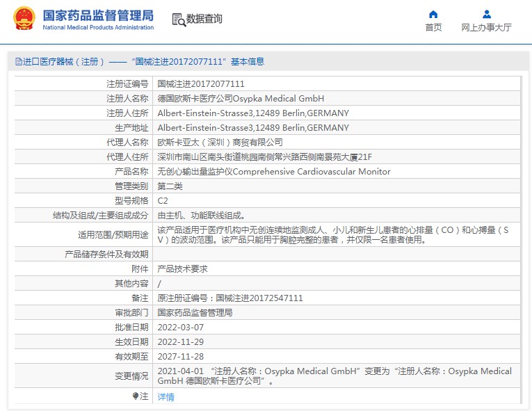Go to 首页 menu label
Viewport: 532px width, 411px height.
tap(433, 28)
